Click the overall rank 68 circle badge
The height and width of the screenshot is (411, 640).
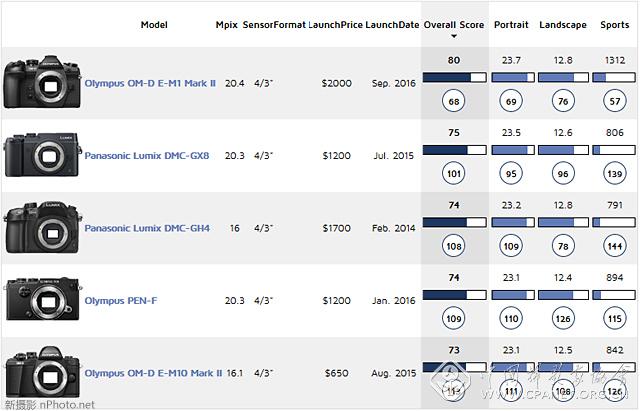point(454,100)
